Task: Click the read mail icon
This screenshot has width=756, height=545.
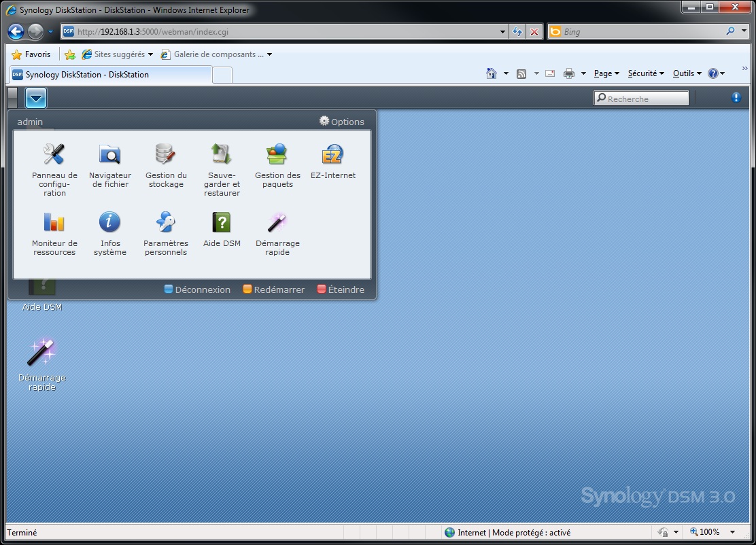Action: pyautogui.click(x=550, y=73)
